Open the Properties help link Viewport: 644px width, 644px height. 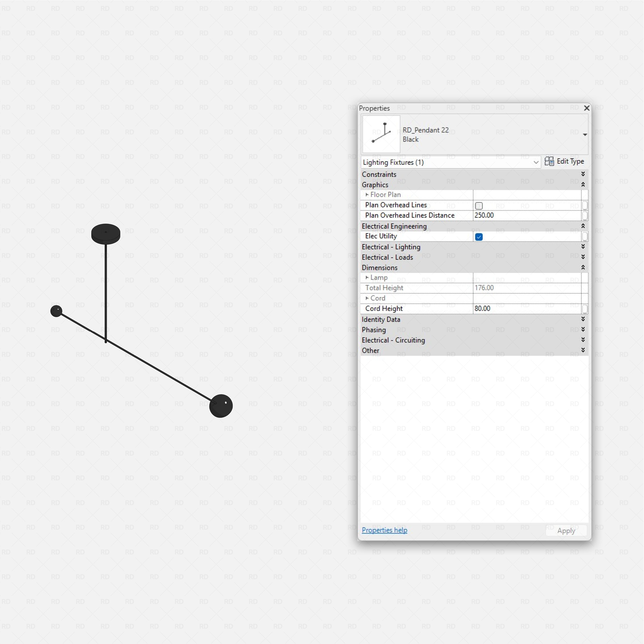384,530
